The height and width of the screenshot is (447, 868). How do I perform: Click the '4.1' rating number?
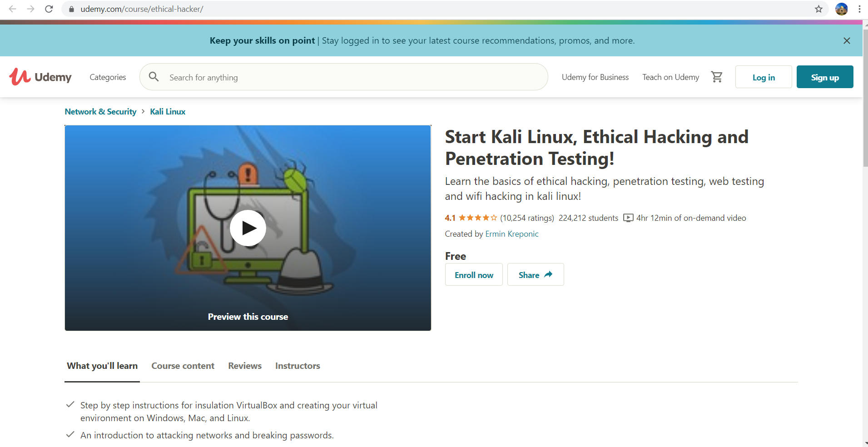point(450,218)
